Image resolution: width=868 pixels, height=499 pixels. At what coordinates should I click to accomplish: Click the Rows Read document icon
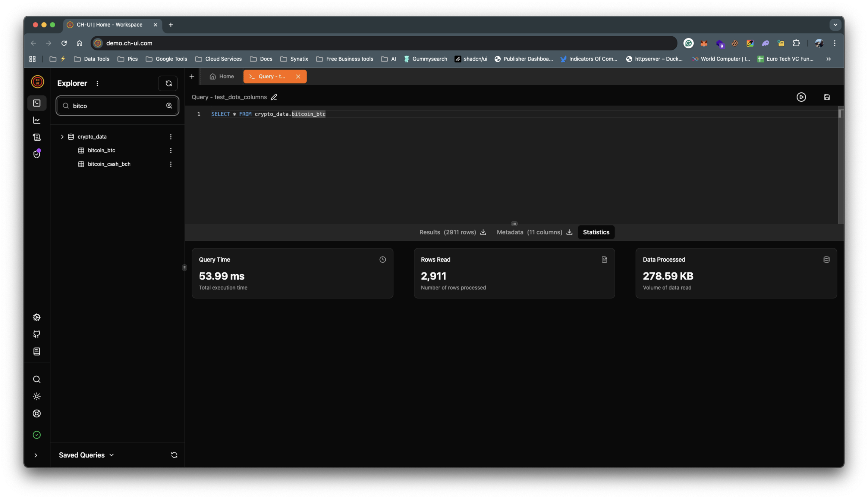click(604, 259)
